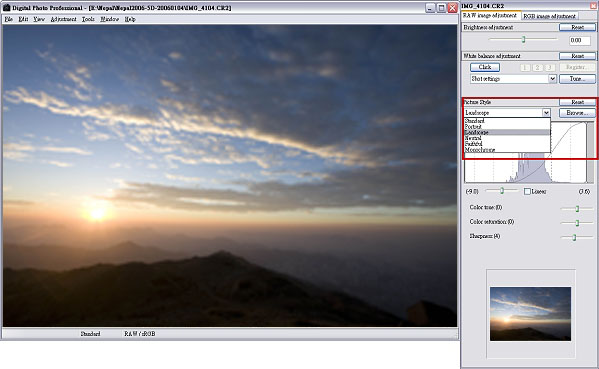Activate the Click white balance button

pyautogui.click(x=485, y=67)
